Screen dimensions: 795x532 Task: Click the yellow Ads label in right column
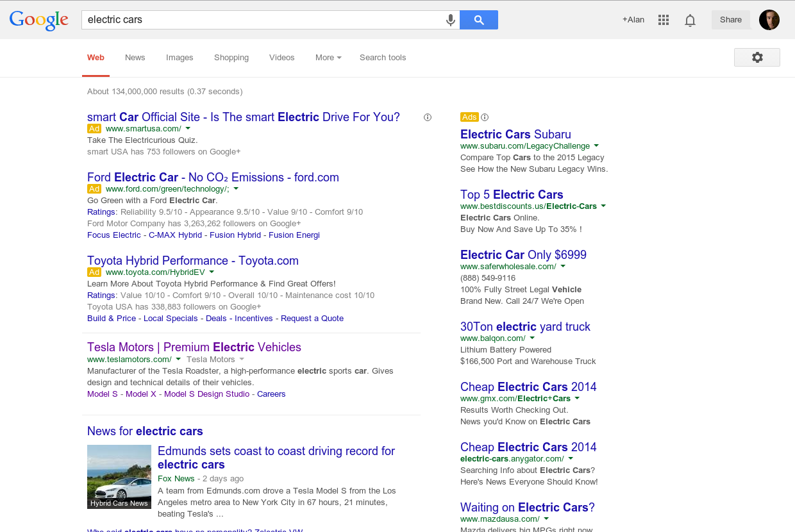pyautogui.click(x=469, y=117)
